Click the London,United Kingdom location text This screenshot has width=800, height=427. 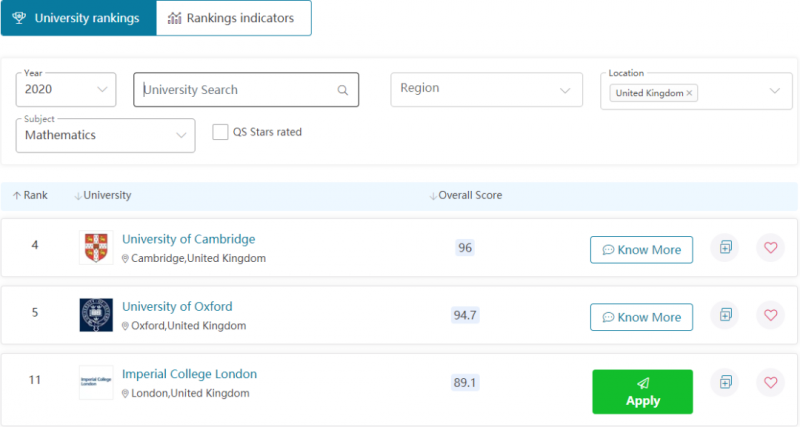(x=190, y=393)
